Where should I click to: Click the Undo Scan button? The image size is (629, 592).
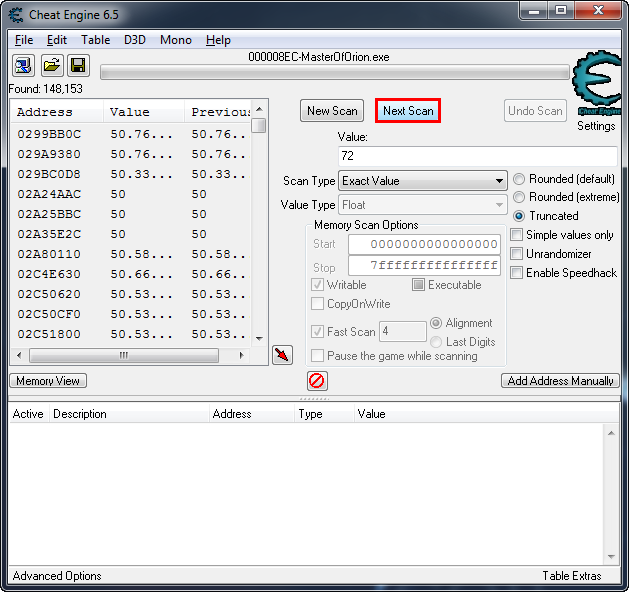[x=535, y=111]
